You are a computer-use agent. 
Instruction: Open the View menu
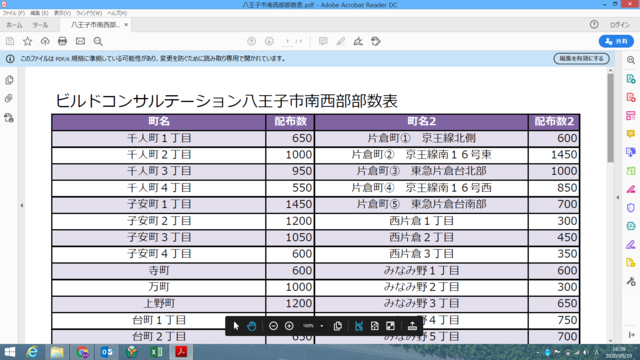coord(62,13)
